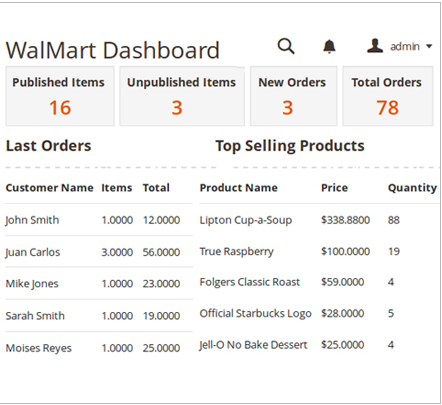Click the admin user avatar icon
The height and width of the screenshot is (405, 442).
click(x=375, y=46)
